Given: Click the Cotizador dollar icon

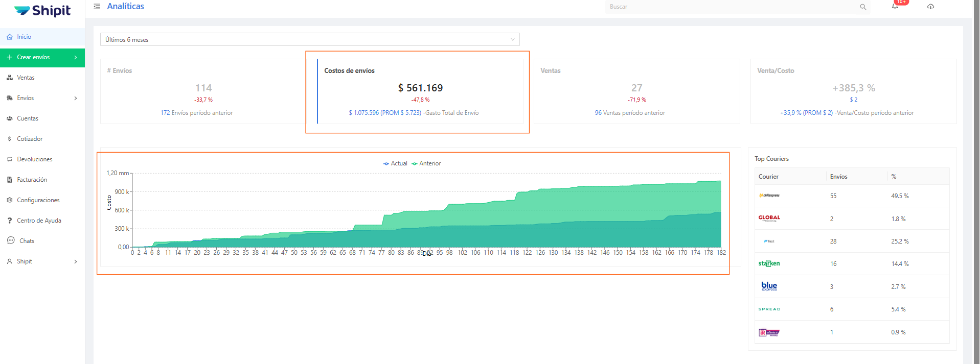Looking at the screenshot, I should (x=10, y=139).
